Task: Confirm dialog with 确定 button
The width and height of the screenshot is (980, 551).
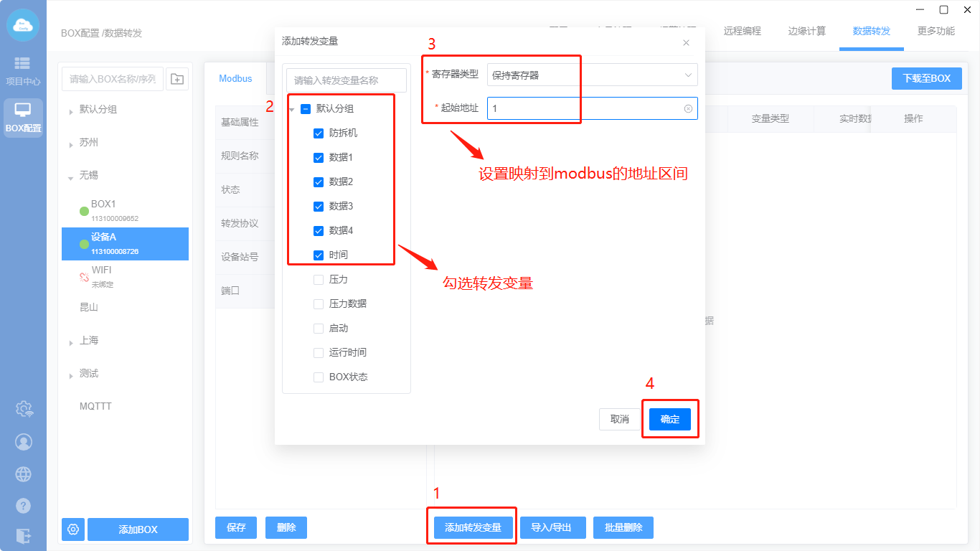Action: coord(669,419)
